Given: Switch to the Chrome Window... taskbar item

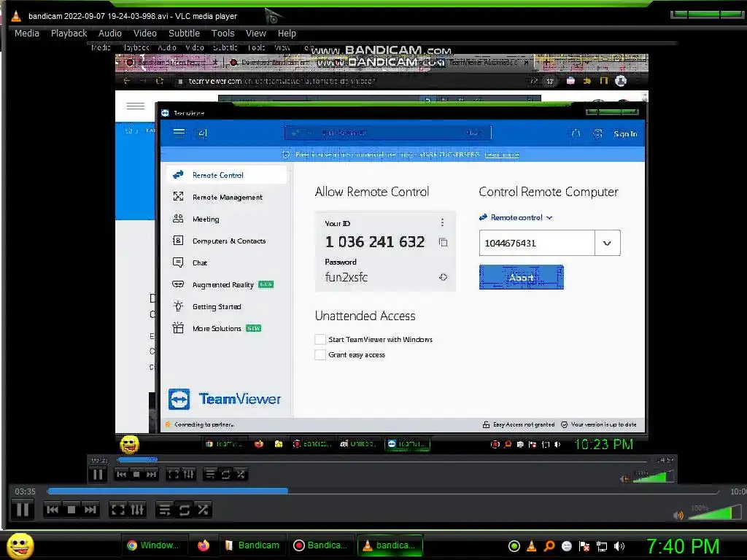Looking at the screenshot, I should pos(153,545).
